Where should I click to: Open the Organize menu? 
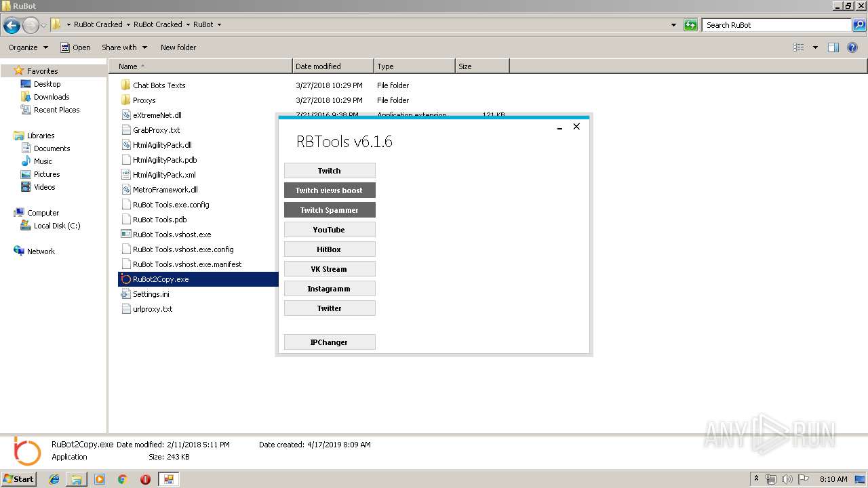[x=28, y=47]
